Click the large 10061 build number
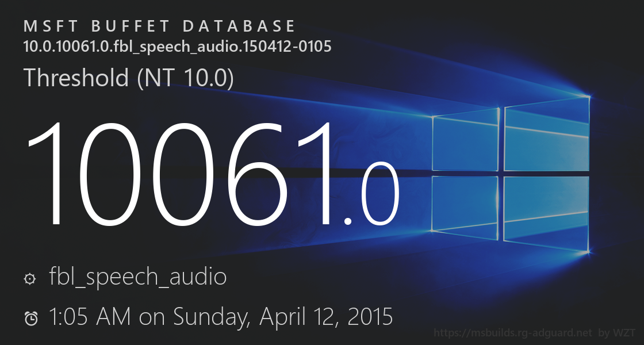The width and height of the screenshot is (644, 345). [x=181, y=173]
